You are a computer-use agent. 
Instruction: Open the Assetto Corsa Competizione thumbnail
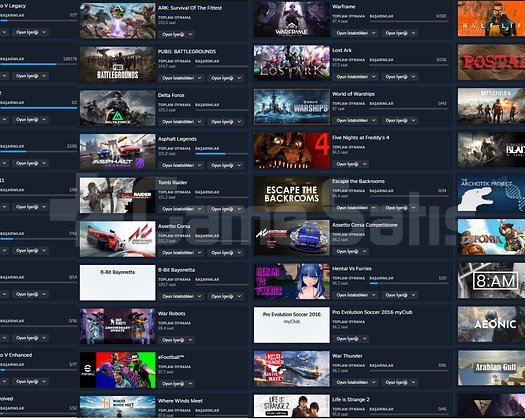click(292, 238)
